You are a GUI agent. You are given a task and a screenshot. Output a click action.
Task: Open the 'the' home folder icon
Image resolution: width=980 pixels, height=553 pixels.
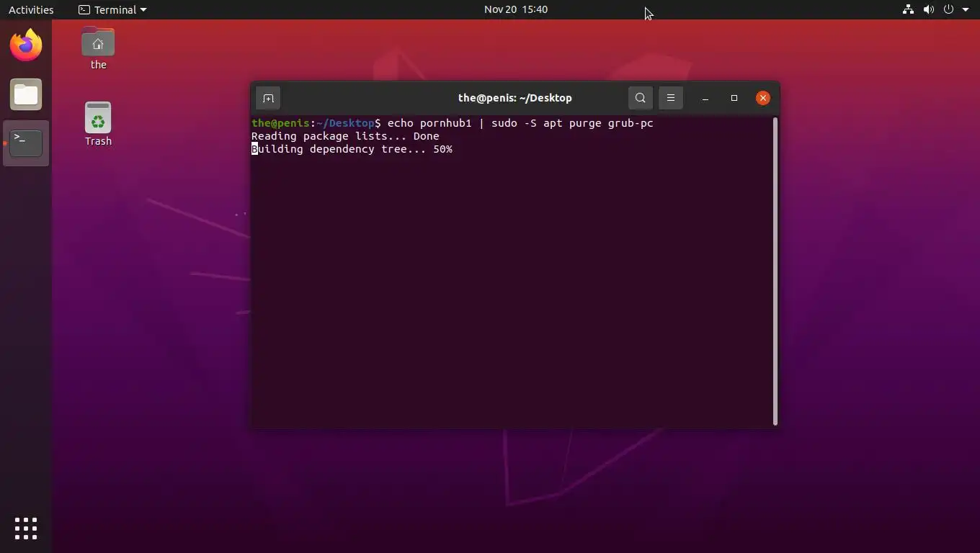98,48
